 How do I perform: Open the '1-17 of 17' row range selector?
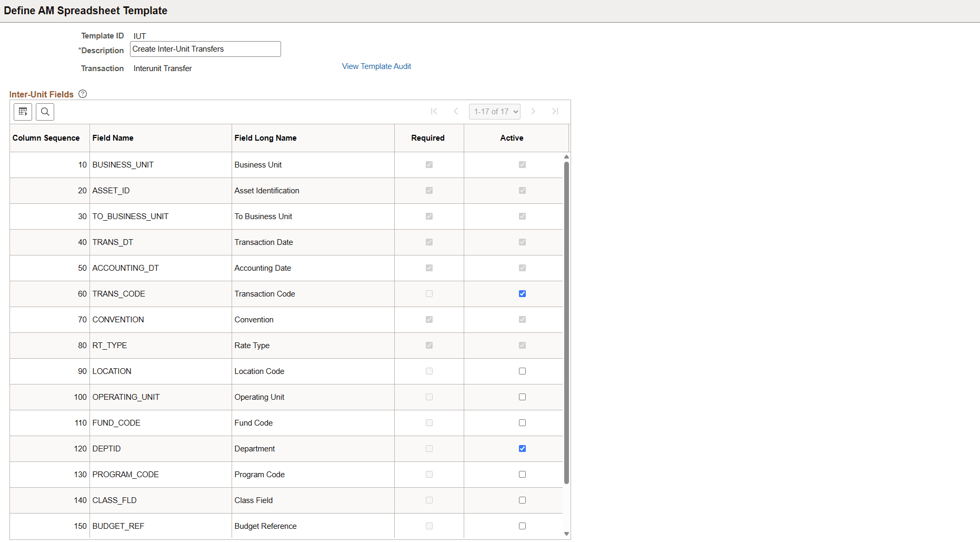click(x=494, y=111)
